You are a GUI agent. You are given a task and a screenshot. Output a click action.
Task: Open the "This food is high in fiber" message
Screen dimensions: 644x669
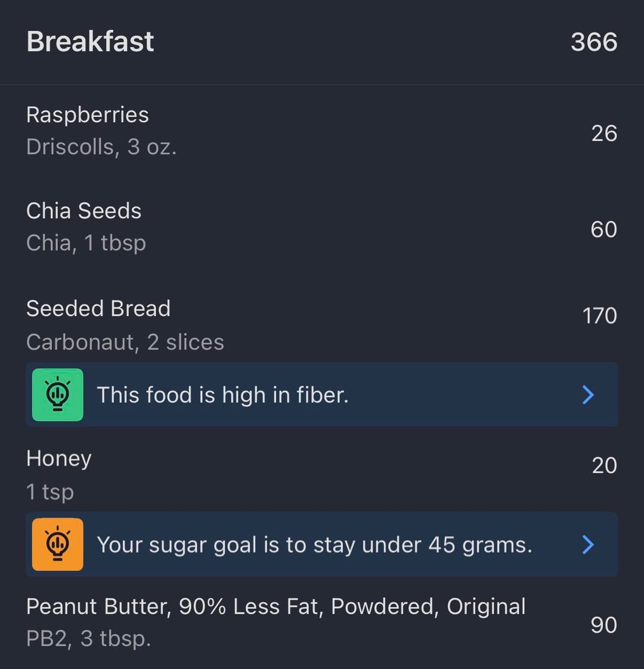click(222, 395)
